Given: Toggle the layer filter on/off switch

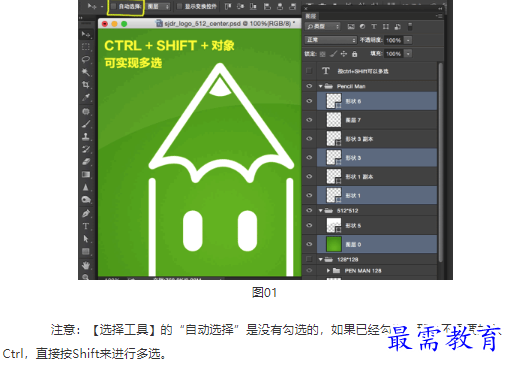Looking at the screenshot, I should click(x=410, y=26).
